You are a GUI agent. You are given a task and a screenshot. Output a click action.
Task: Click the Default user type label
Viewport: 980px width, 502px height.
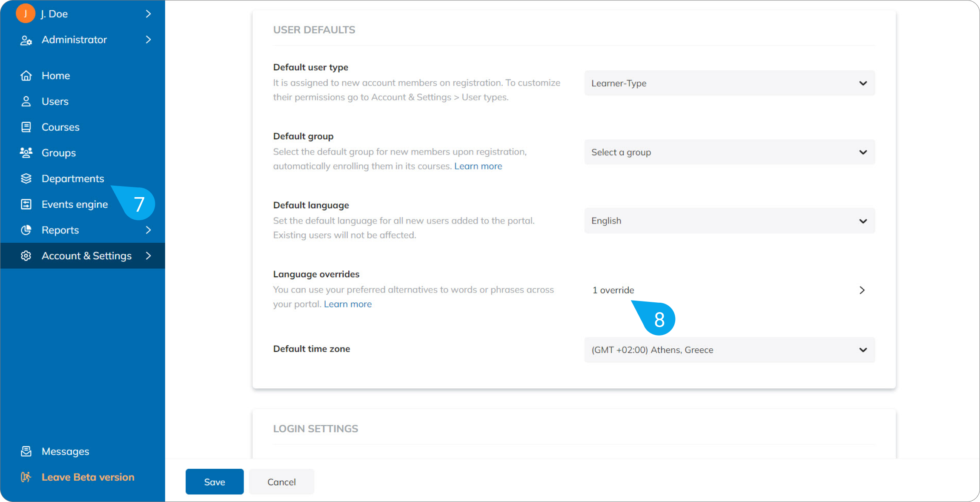pyautogui.click(x=311, y=67)
